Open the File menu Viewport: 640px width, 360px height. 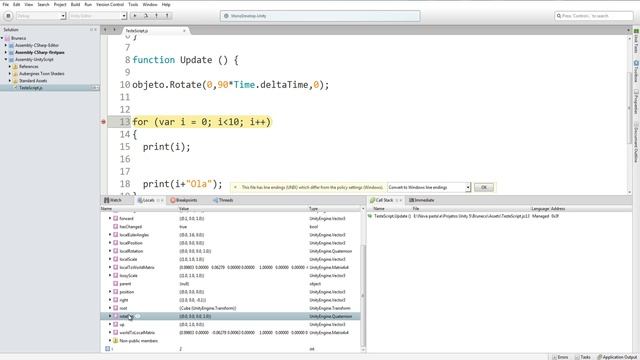pos(5,4)
